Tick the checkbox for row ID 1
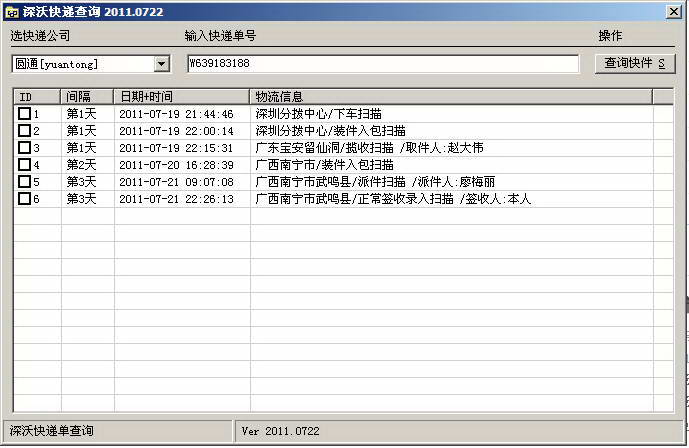The width and height of the screenshot is (689, 448). [25, 114]
